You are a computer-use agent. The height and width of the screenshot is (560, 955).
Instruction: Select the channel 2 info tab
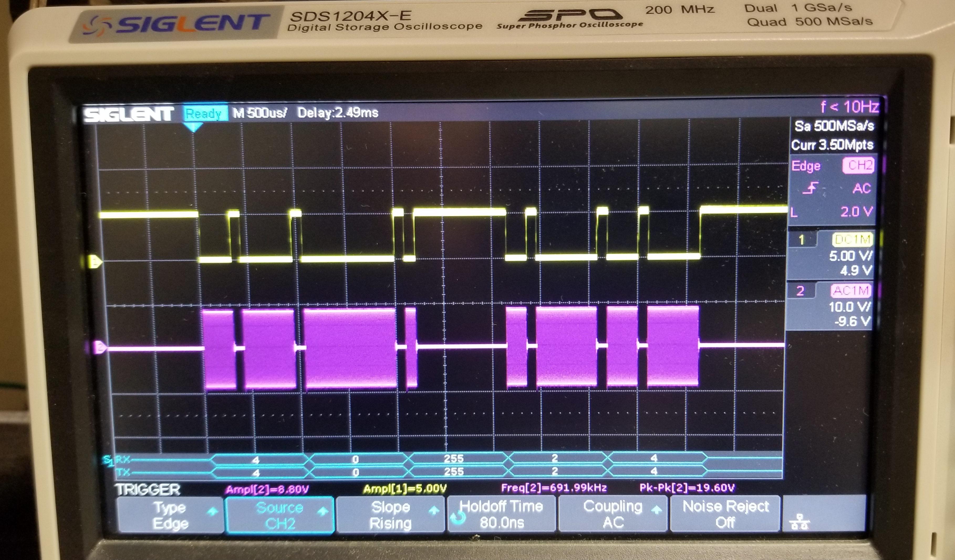[x=800, y=291]
